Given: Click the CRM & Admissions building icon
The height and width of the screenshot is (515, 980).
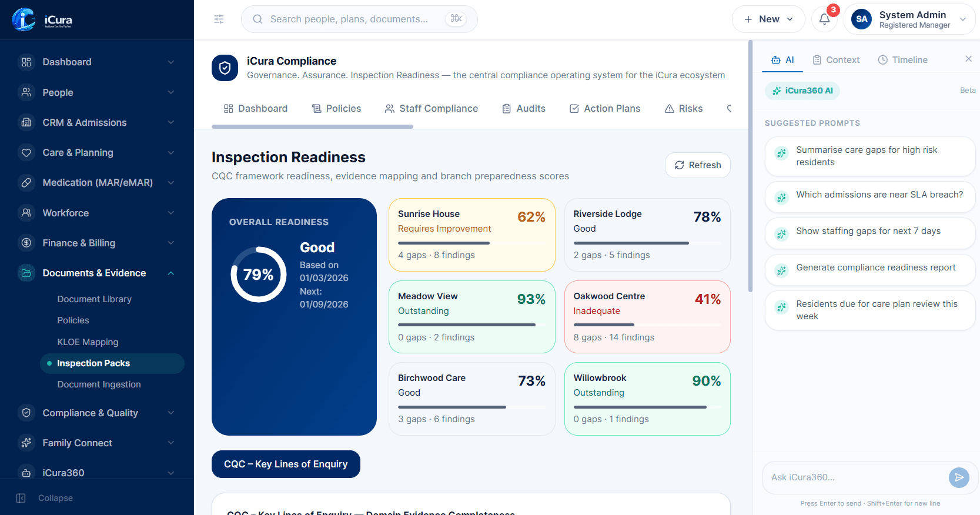Looking at the screenshot, I should pyautogui.click(x=26, y=122).
